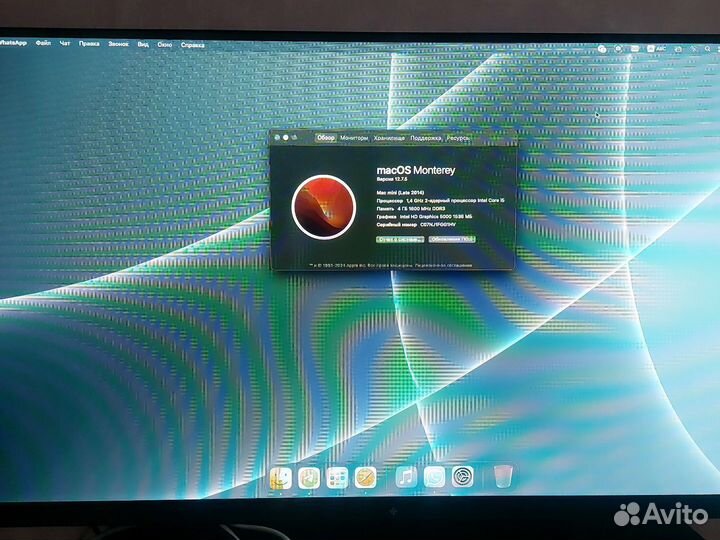Click the Apple copyright license footer text
Image resolution: width=720 pixels, height=540 pixels.
coord(391,265)
